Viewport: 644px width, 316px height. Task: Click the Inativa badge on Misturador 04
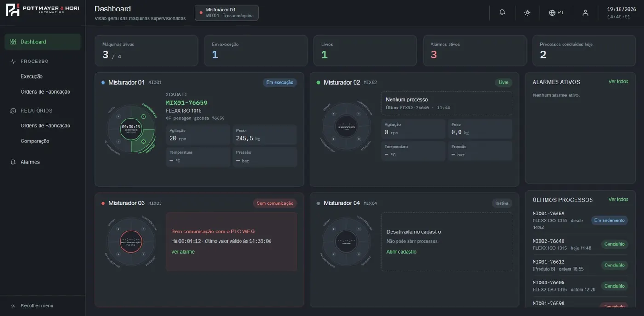pos(502,203)
